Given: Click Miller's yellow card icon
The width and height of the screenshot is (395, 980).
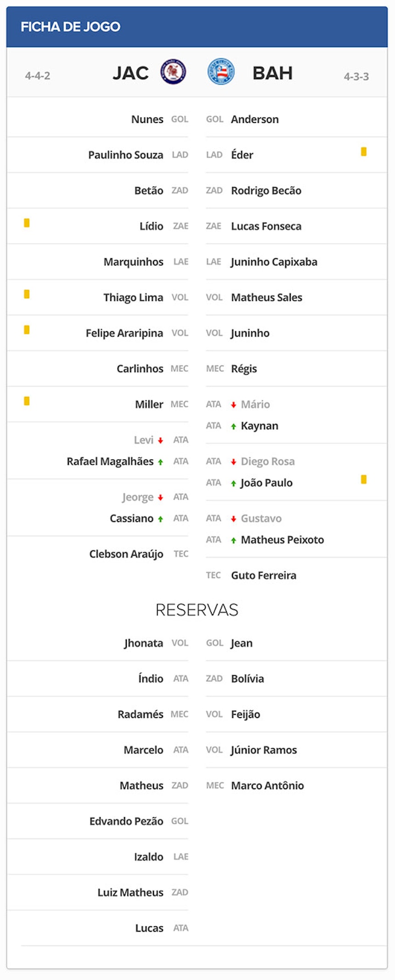Looking at the screenshot, I should click(27, 401).
